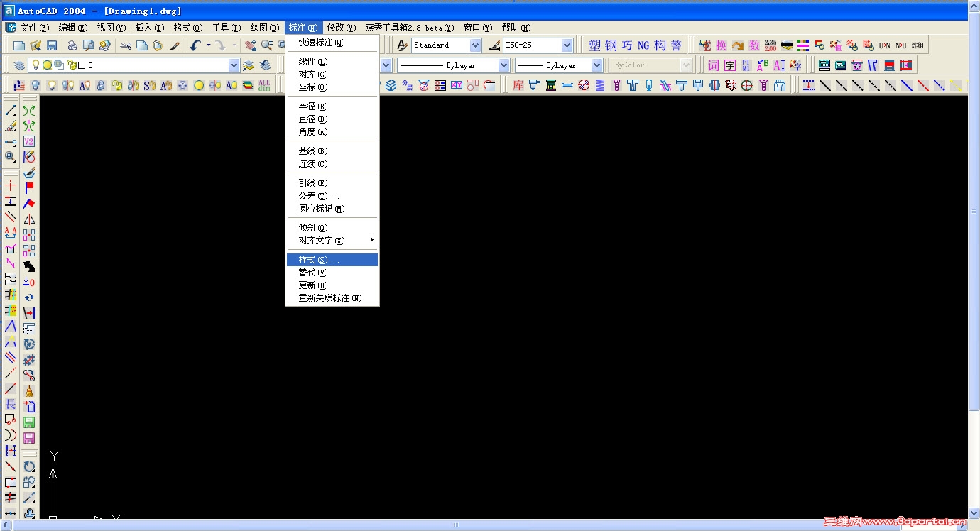980x531 pixels.
Task: Click the ALL dim toolbar icon
Action: pos(264,85)
